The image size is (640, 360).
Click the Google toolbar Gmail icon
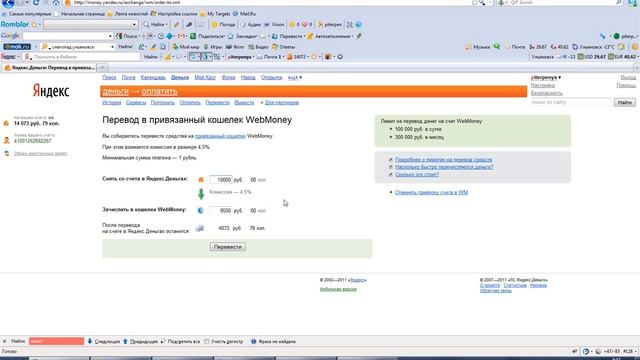coord(181,36)
